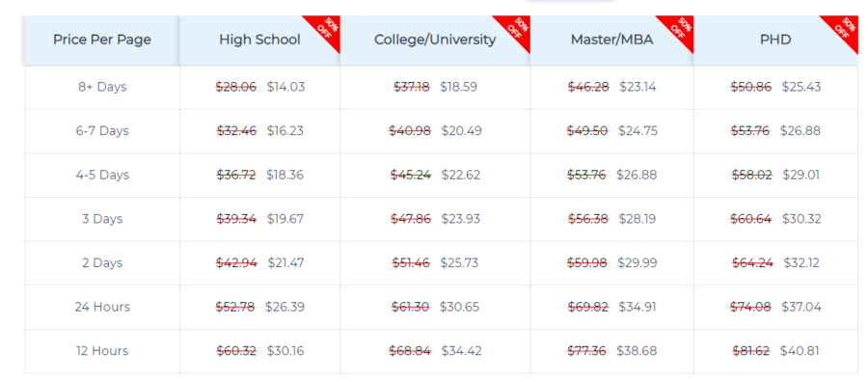Screen dimensions: 868x382
Task: Pick the $20.49 College 6-7 Days price
Action: click(x=462, y=131)
